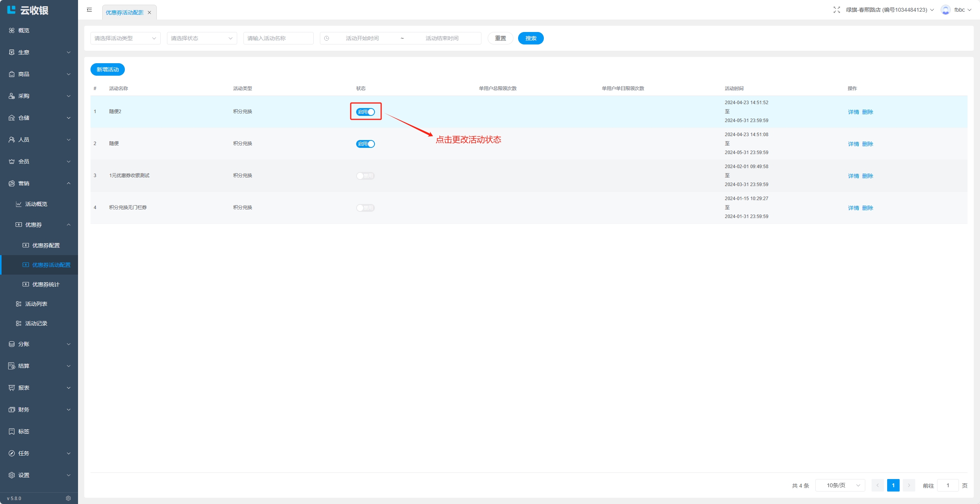980x504 pixels.
Task: Open 优惠券统计 in the sidebar
Action: coord(46,284)
